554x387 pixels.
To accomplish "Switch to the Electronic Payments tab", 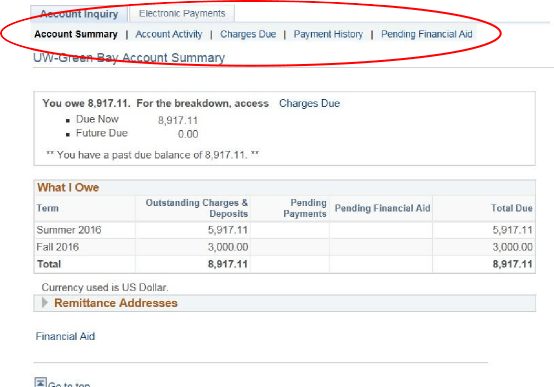I will [x=182, y=13].
